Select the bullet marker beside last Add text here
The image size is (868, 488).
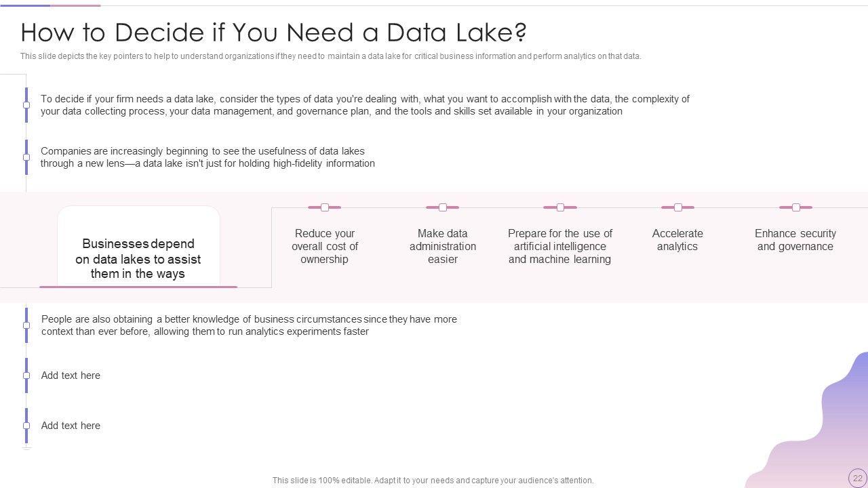point(26,426)
